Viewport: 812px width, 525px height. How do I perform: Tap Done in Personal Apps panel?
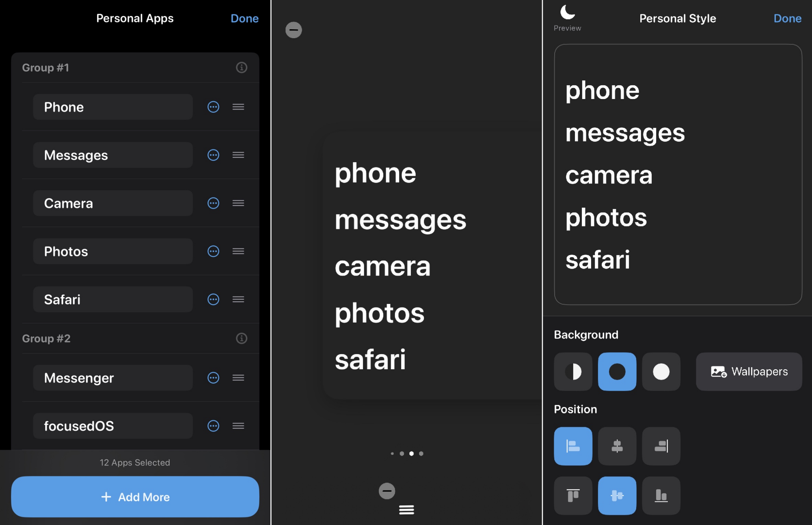click(244, 18)
